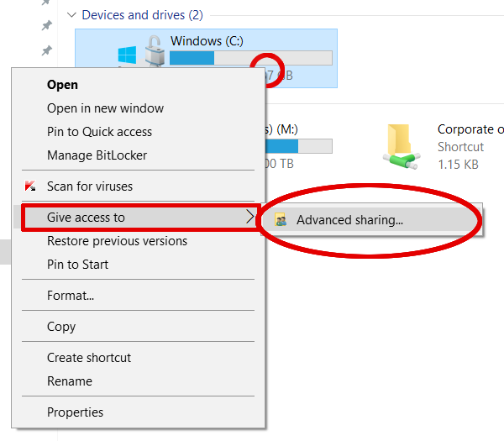Select the Windows (C:) drive lock icon
504x441 pixels.
click(154, 53)
